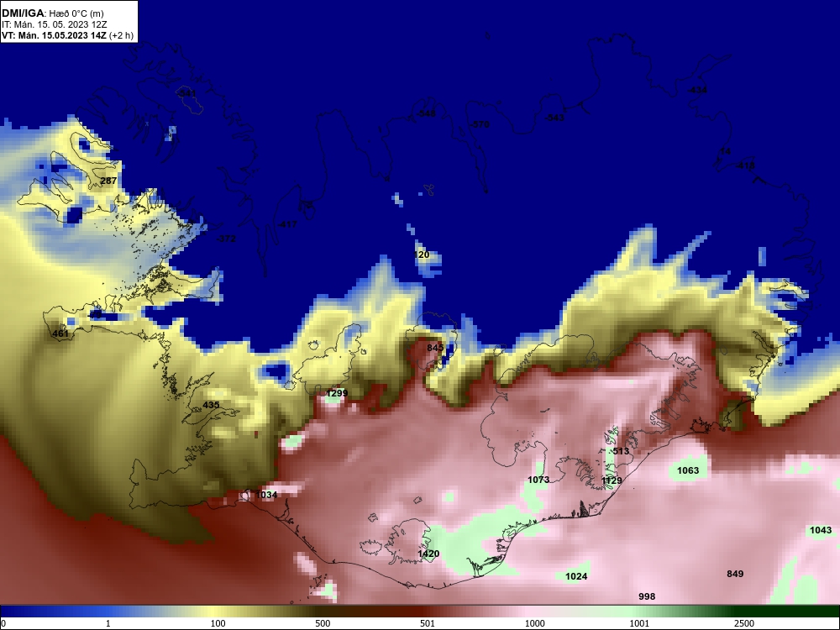Click the 1043 value label
The width and height of the screenshot is (840, 630).
[821, 530]
